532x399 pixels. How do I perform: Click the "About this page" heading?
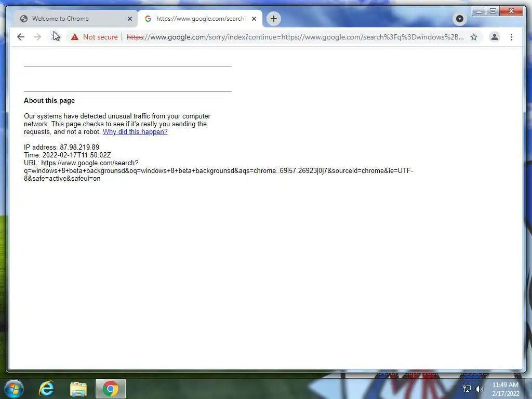click(x=49, y=100)
